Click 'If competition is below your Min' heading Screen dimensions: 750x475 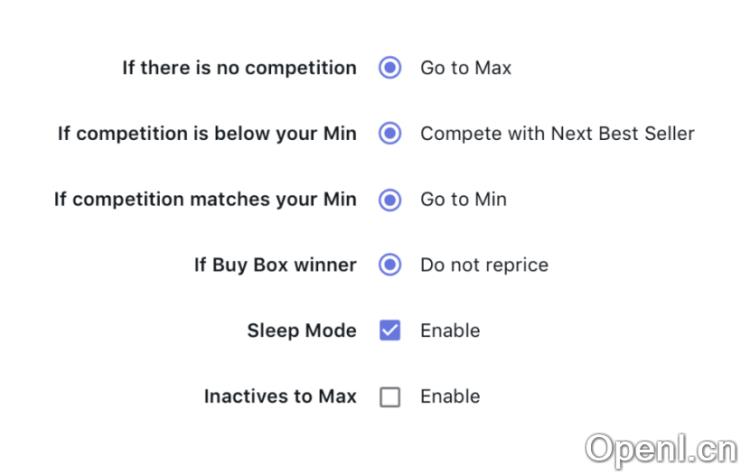(207, 133)
